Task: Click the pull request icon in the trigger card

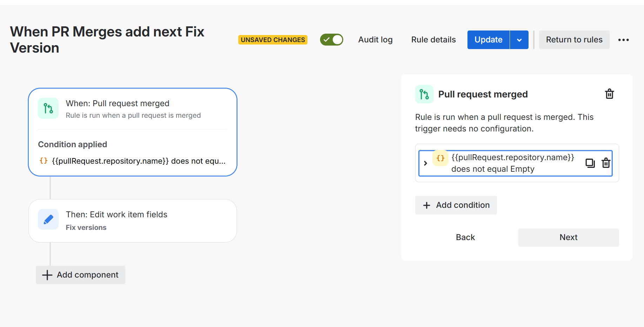Action: 48,108
